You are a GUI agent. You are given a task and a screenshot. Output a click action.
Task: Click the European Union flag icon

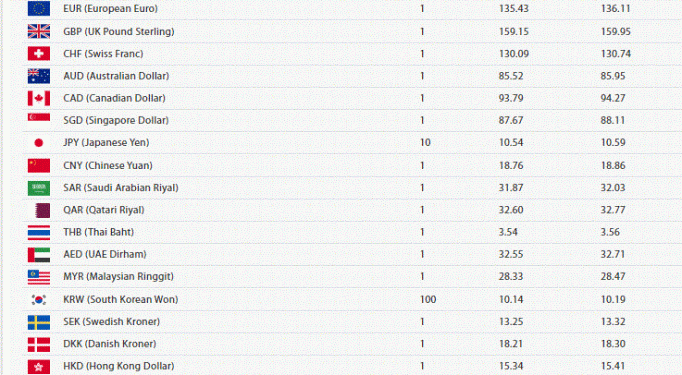(39, 8)
